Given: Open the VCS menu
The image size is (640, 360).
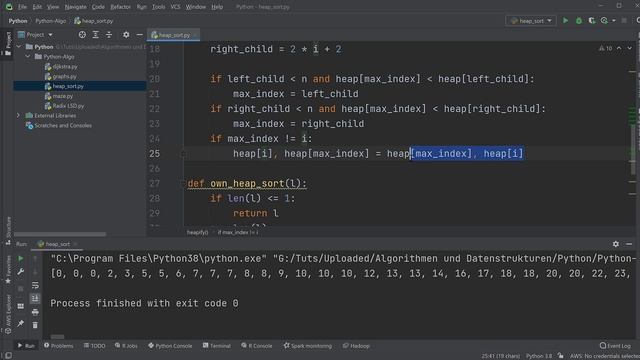Looking at the screenshot, I should click(x=175, y=7).
